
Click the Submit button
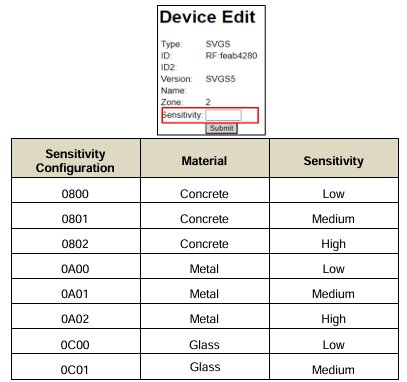(x=222, y=128)
